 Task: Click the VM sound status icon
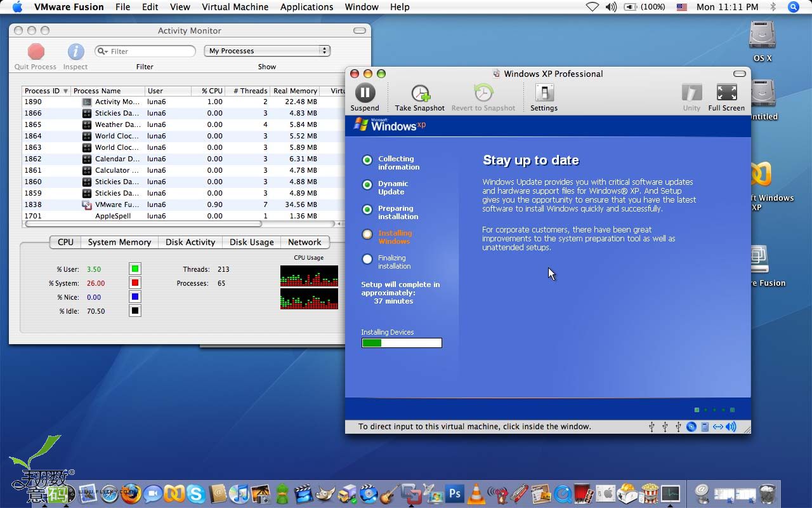731,427
